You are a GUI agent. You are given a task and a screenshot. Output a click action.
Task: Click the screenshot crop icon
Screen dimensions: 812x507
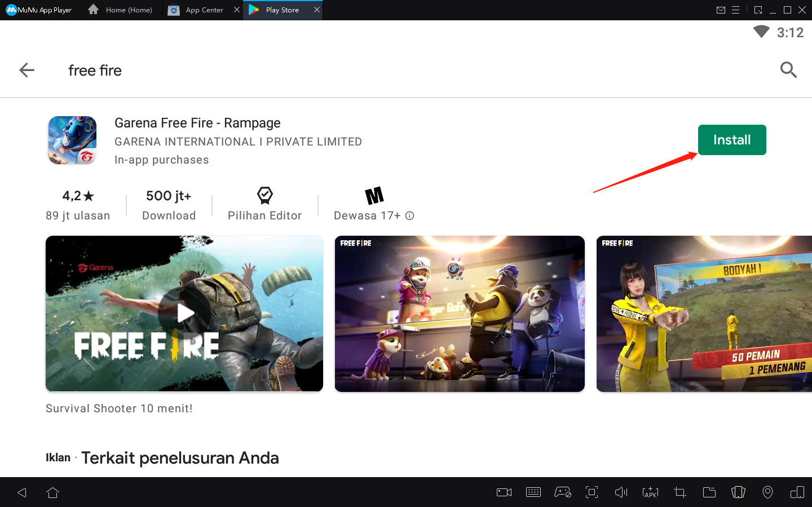click(x=680, y=492)
